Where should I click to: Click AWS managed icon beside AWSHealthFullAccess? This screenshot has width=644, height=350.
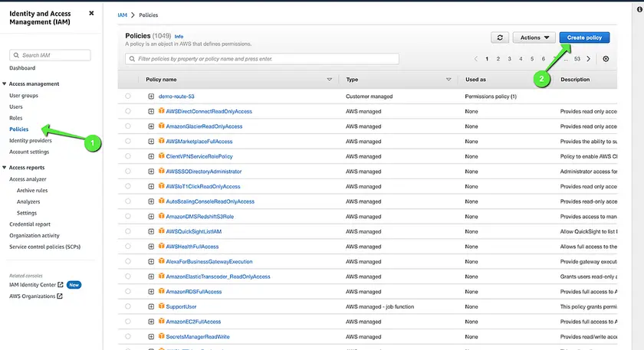click(162, 246)
